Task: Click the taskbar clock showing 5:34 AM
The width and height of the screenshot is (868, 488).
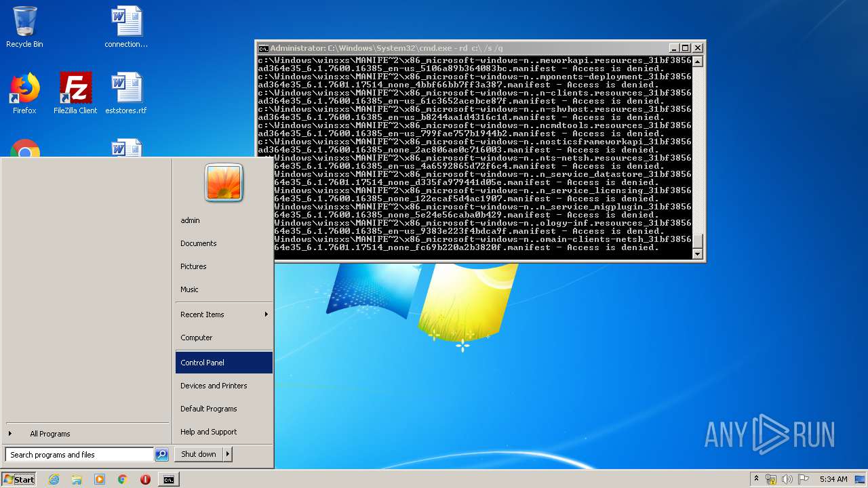Action: (x=833, y=479)
